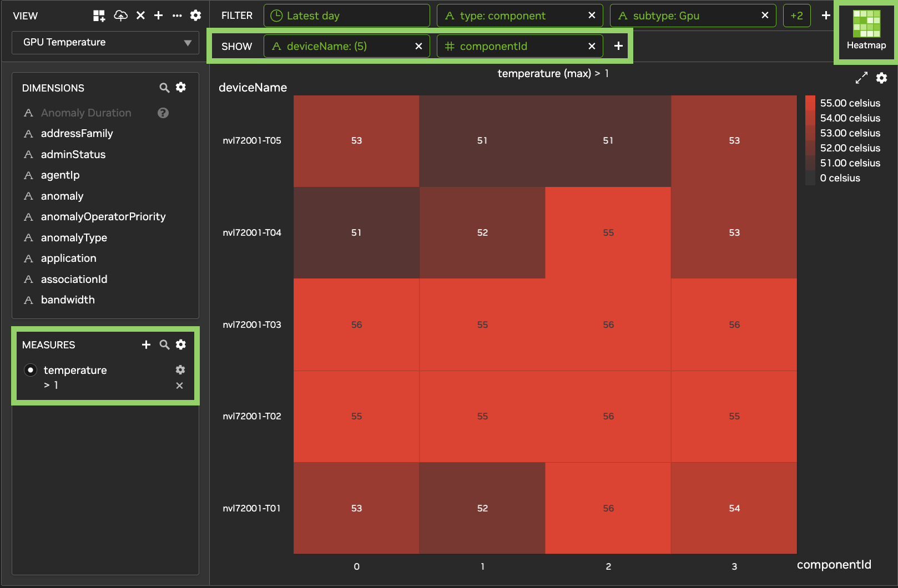Add a new filter with plus button
Image resolution: width=898 pixels, height=588 pixels.
(826, 16)
